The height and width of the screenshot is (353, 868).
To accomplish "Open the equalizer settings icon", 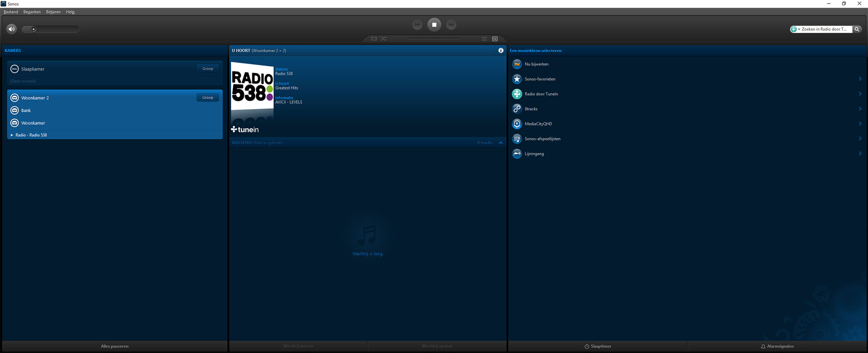I will 495,39.
